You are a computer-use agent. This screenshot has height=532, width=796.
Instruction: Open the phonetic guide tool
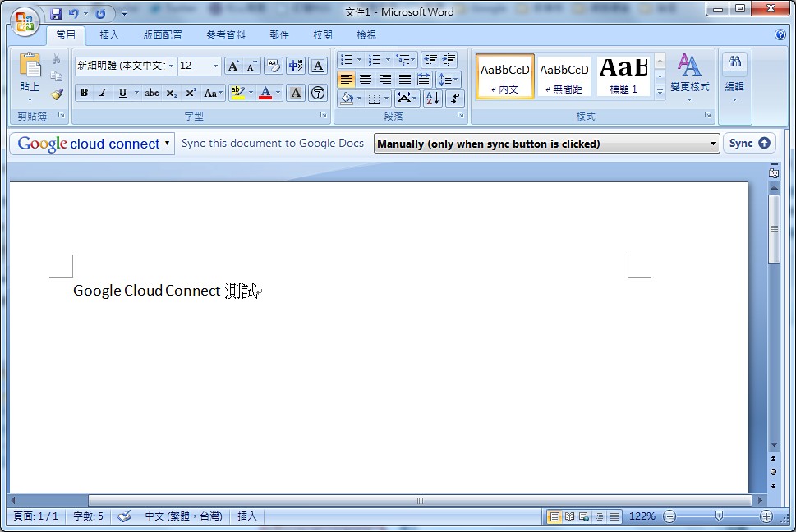click(296, 66)
